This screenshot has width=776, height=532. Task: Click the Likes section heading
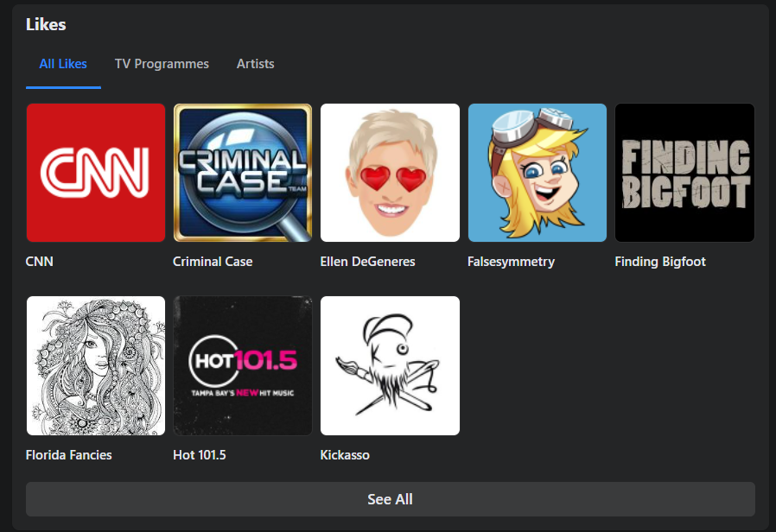46,24
